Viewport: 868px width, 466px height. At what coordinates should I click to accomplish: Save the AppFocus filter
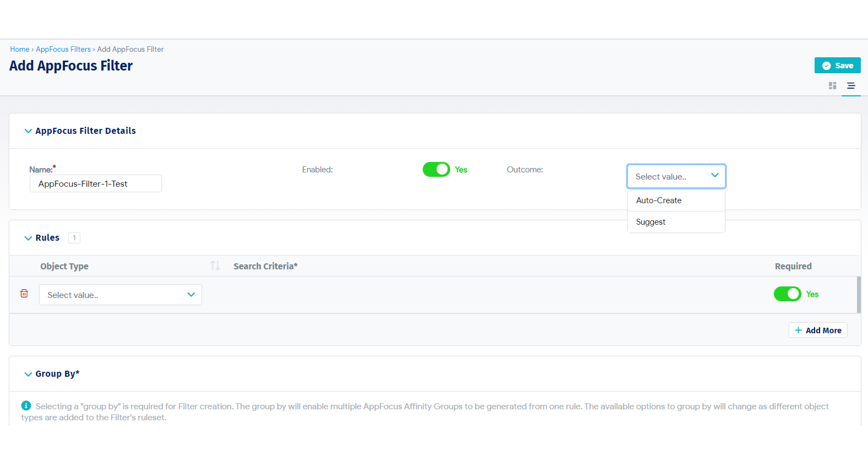point(837,66)
